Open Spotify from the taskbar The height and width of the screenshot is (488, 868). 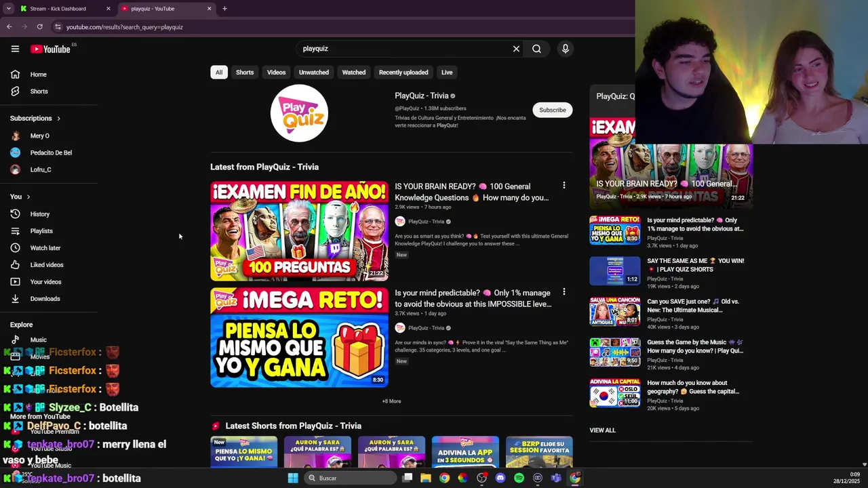(519, 478)
